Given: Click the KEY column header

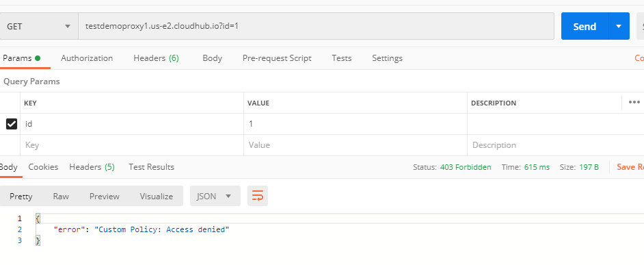Looking at the screenshot, I should 30,103.
